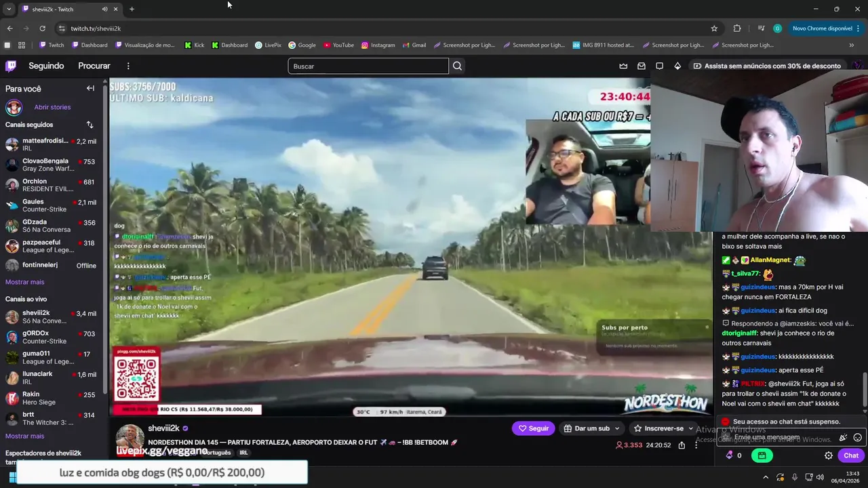
Task: Open the llunaclark IRL channel
Action: (52, 378)
